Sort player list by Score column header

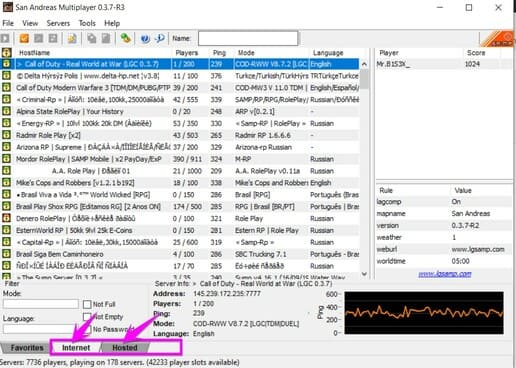482,53
